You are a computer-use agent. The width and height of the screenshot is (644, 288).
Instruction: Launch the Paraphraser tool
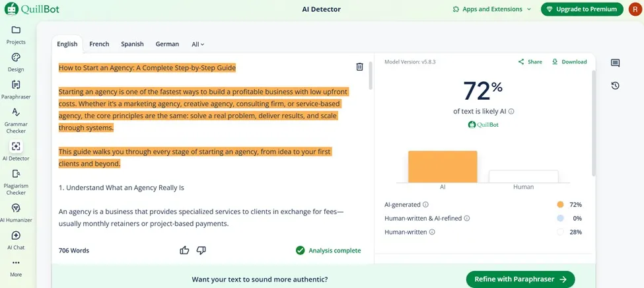point(16,90)
